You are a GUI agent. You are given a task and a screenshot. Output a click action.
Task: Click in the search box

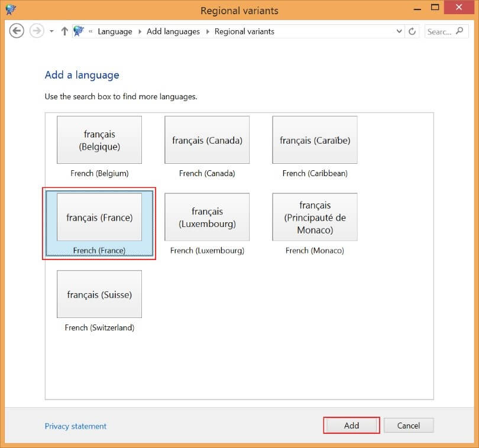pyautogui.click(x=446, y=31)
